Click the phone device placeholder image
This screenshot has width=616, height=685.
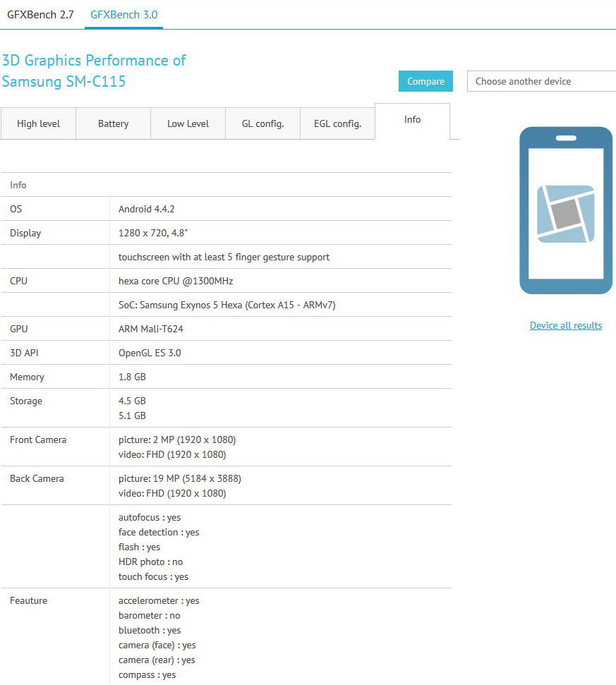click(x=566, y=210)
